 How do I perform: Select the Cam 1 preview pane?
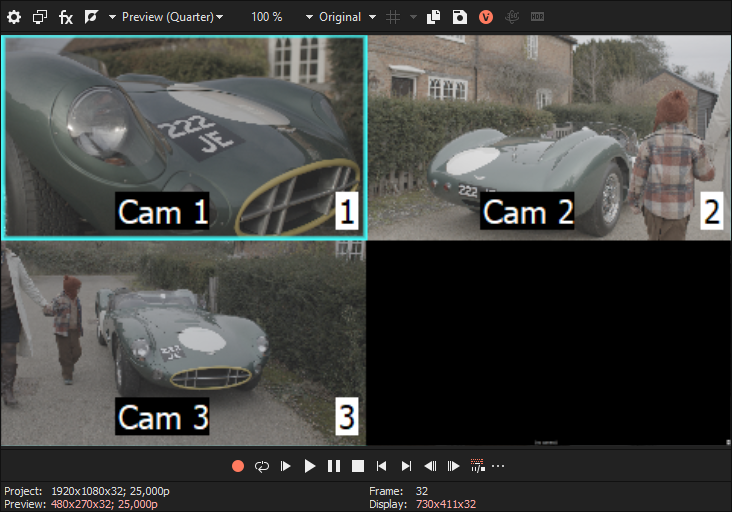coord(183,138)
